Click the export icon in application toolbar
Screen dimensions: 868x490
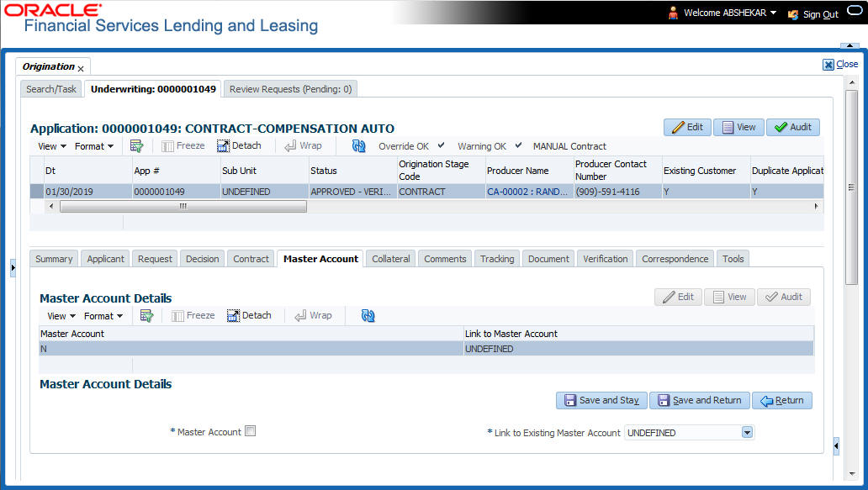pyautogui.click(x=136, y=146)
